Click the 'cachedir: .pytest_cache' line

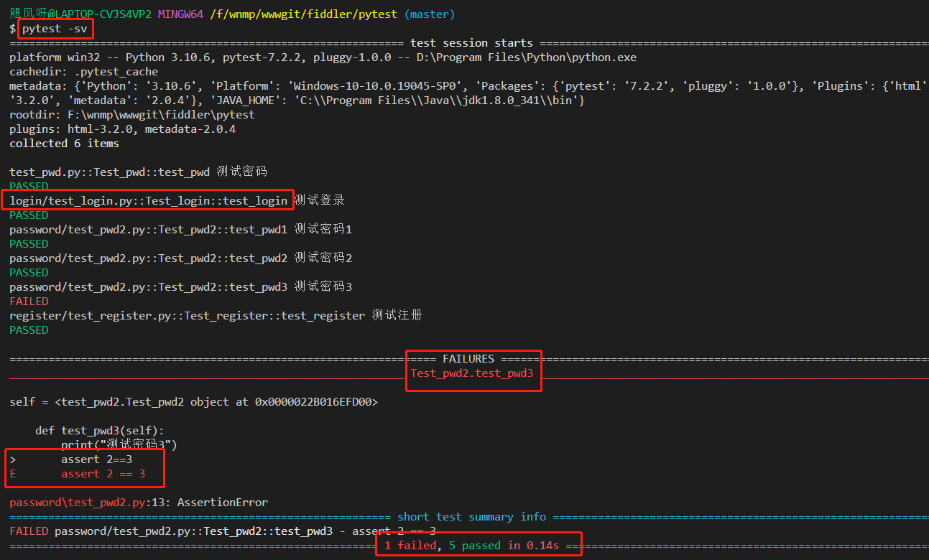pyautogui.click(x=83, y=72)
